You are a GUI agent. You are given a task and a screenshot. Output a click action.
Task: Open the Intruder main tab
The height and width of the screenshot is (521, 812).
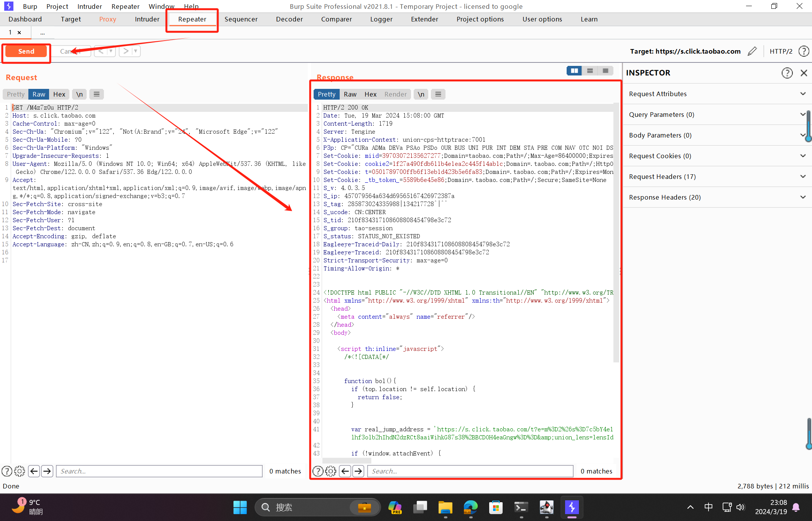tap(147, 19)
